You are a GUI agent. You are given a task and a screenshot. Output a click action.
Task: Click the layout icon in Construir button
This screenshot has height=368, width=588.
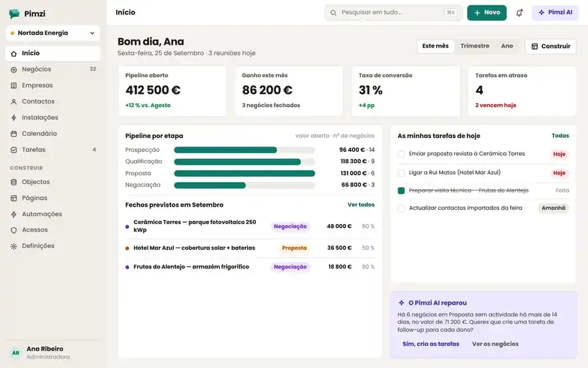point(535,46)
